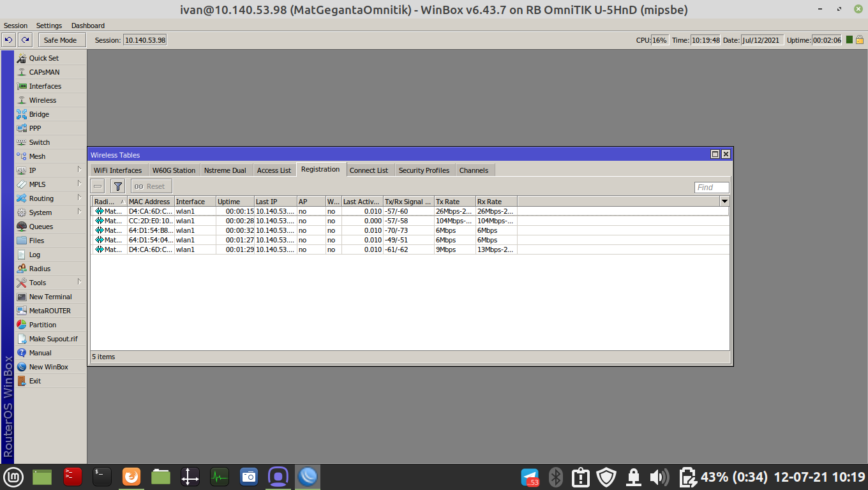This screenshot has width=868, height=490.
Task: Select the Registration tab
Action: coord(320,169)
